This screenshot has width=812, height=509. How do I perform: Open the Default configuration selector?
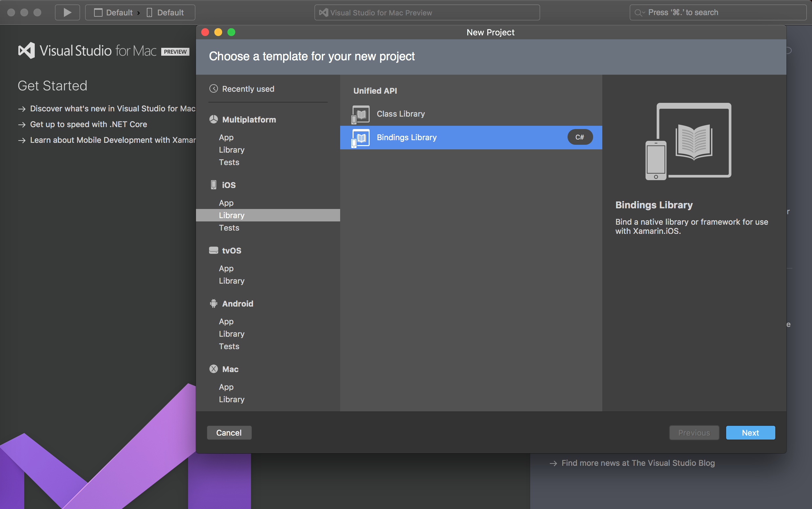[114, 12]
